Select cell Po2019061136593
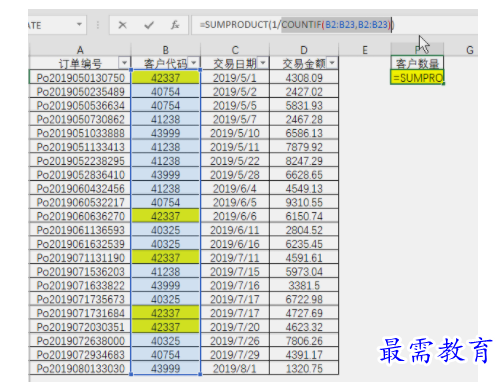Screen dimensions: 501x382 [x=80, y=230]
